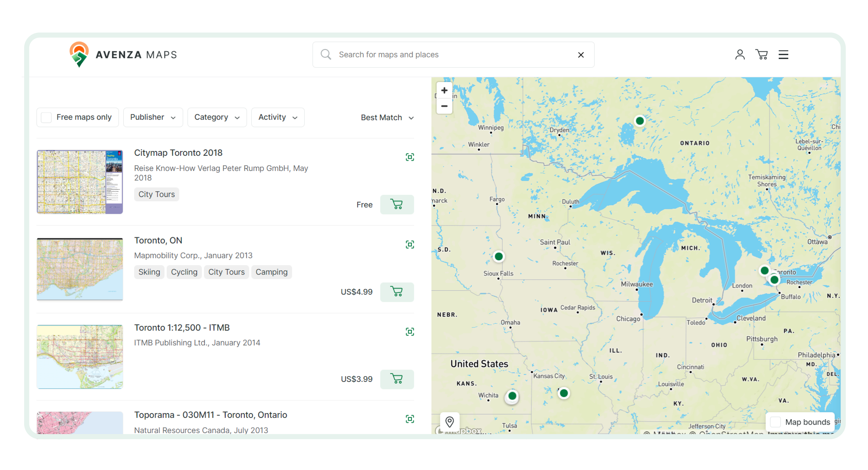Click the map marker nearest Buffalo
The width and height of the screenshot is (868, 470).
(774, 280)
